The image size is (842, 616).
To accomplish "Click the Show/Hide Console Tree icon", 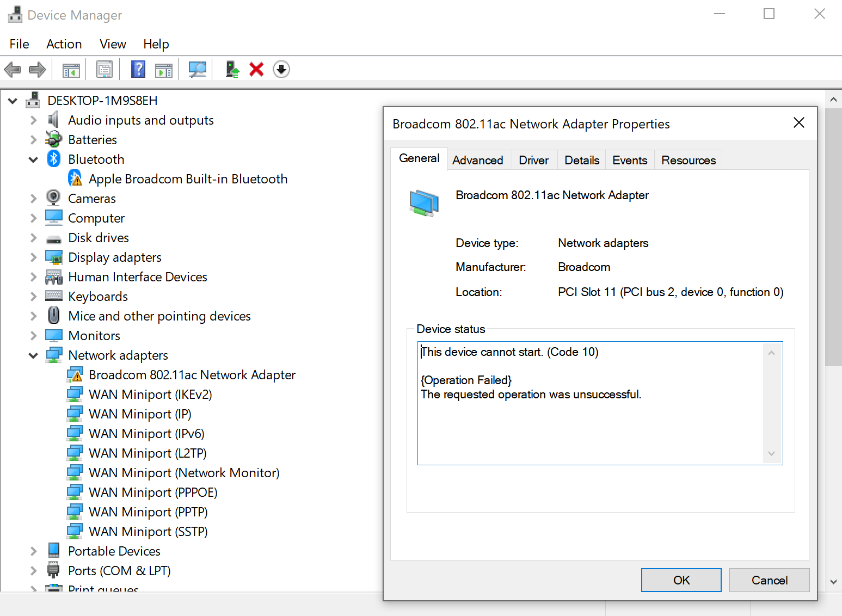I will [71, 69].
